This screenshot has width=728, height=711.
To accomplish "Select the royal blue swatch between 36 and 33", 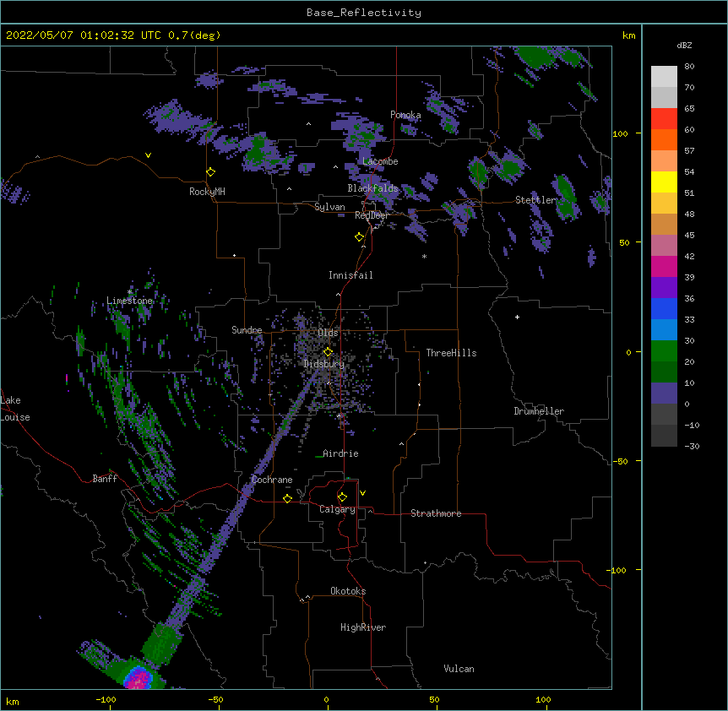I will coord(664,308).
